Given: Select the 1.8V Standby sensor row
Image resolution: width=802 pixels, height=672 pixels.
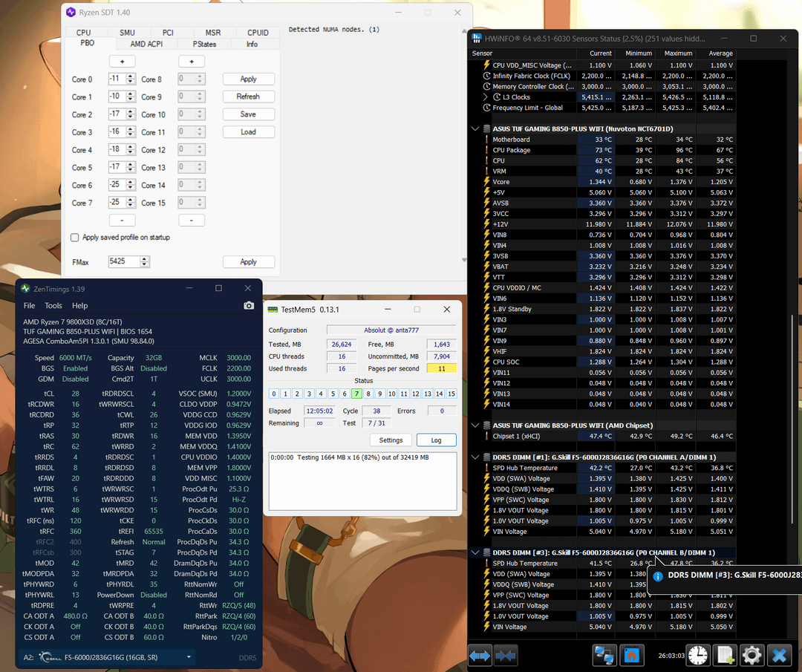Looking at the screenshot, I should [x=602, y=309].
